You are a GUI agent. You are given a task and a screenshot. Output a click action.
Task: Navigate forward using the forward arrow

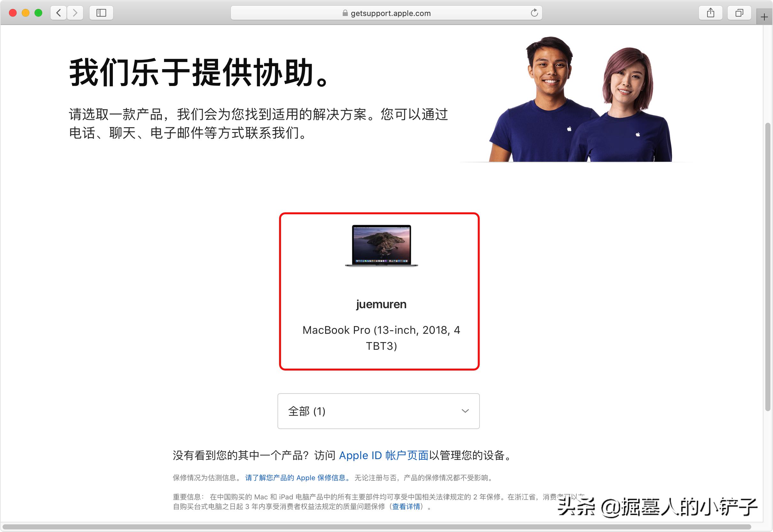(75, 13)
